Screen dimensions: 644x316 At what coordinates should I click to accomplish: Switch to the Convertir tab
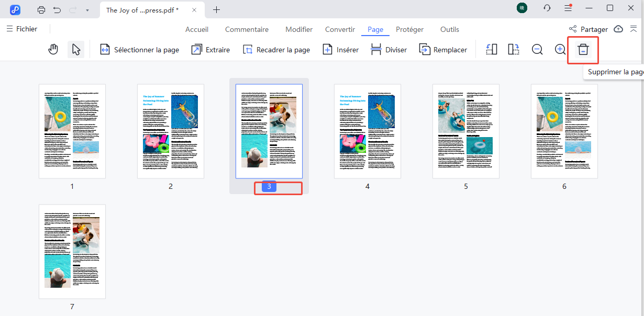coord(340,29)
